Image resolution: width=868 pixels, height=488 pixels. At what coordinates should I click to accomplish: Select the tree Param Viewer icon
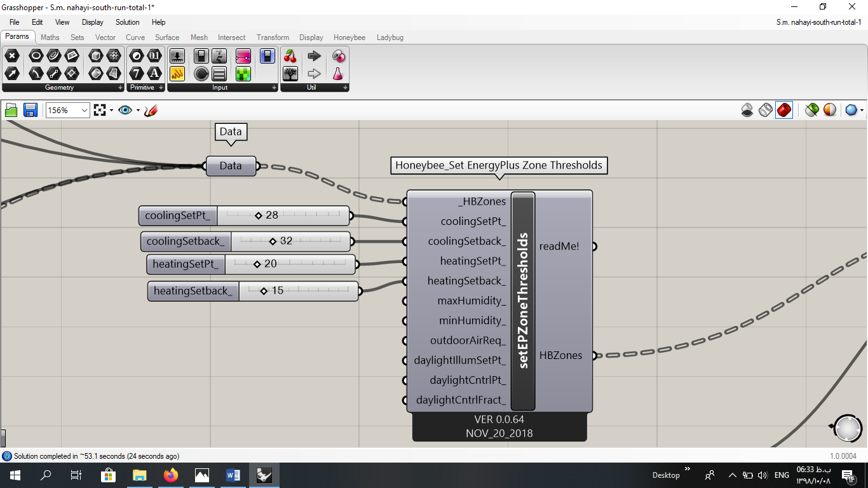[x=290, y=74]
